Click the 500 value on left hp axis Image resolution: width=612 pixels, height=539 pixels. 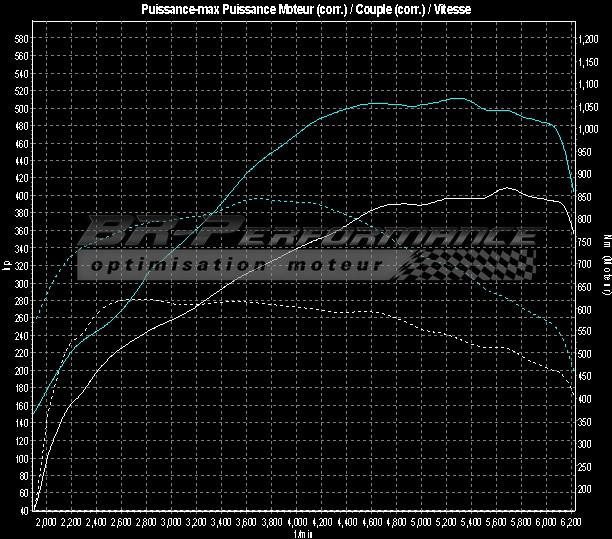(x=22, y=108)
